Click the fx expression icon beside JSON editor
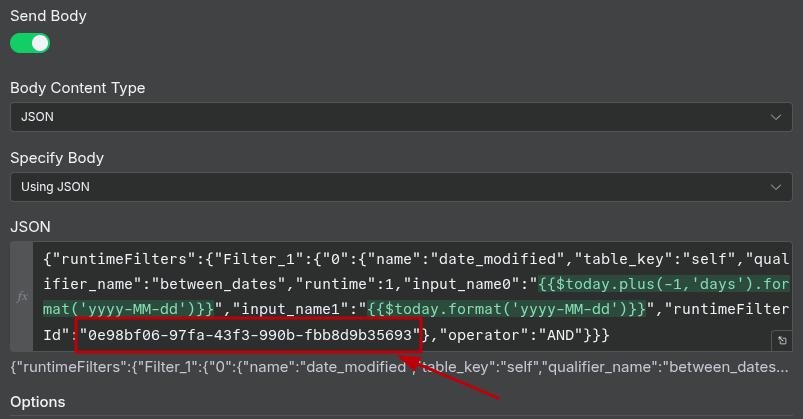 (x=22, y=297)
